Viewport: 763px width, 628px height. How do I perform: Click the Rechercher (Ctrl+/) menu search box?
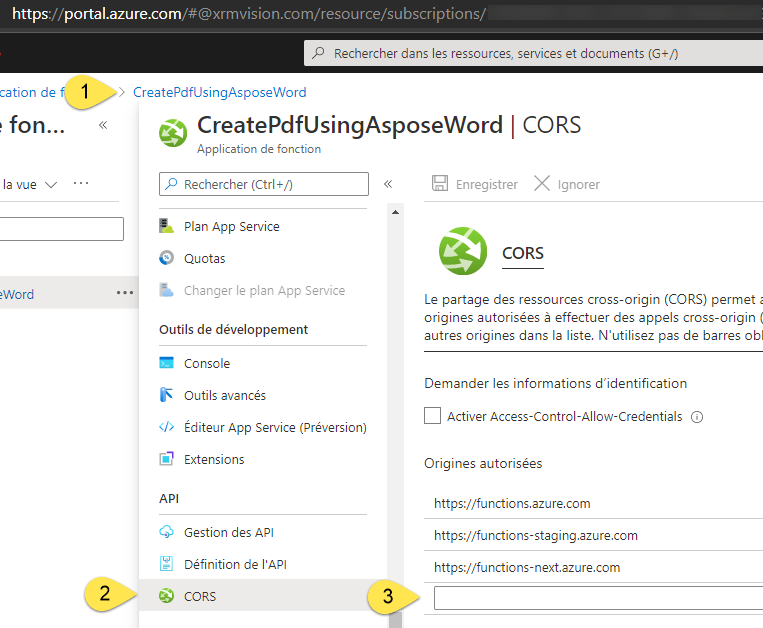click(x=264, y=184)
